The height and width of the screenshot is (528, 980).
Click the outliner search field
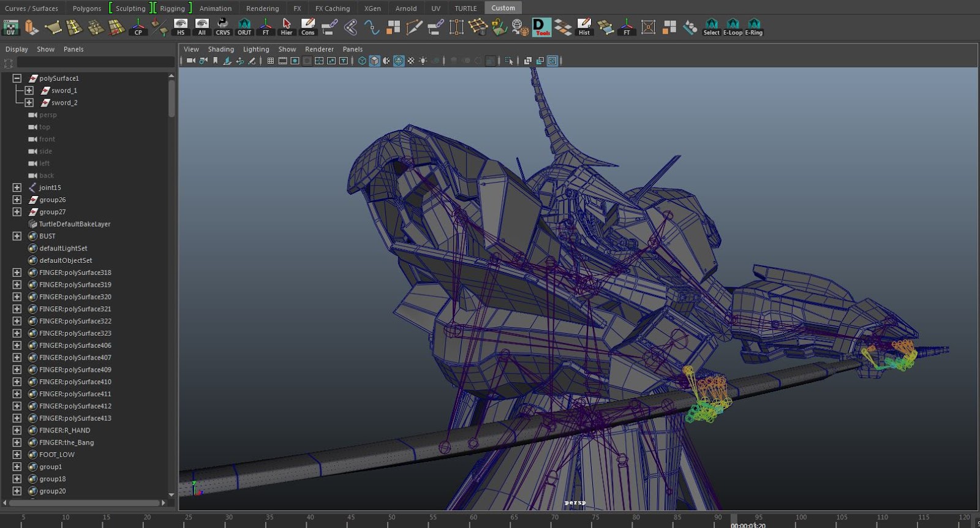(95, 63)
